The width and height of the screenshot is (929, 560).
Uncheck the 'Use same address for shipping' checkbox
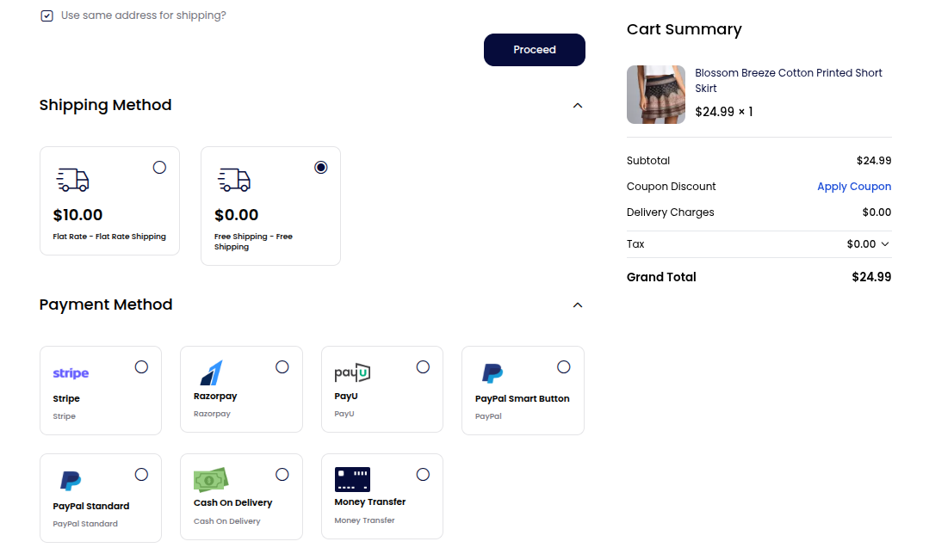pos(46,15)
